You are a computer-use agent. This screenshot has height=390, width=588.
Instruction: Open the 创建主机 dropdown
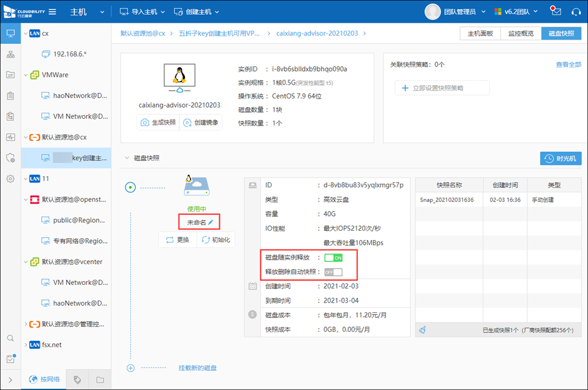click(x=197, y=12)
